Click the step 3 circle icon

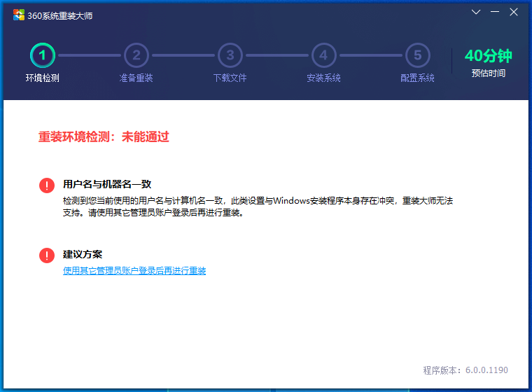point(230,55)
